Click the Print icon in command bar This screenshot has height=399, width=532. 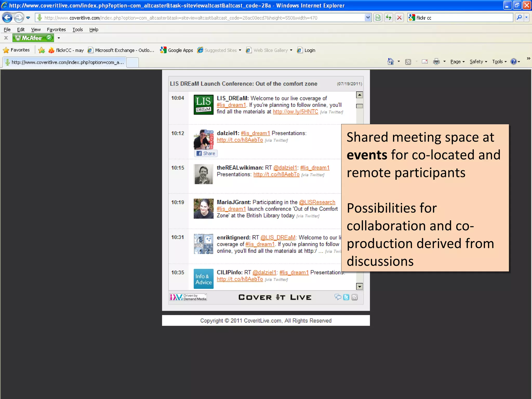[436, 62]
